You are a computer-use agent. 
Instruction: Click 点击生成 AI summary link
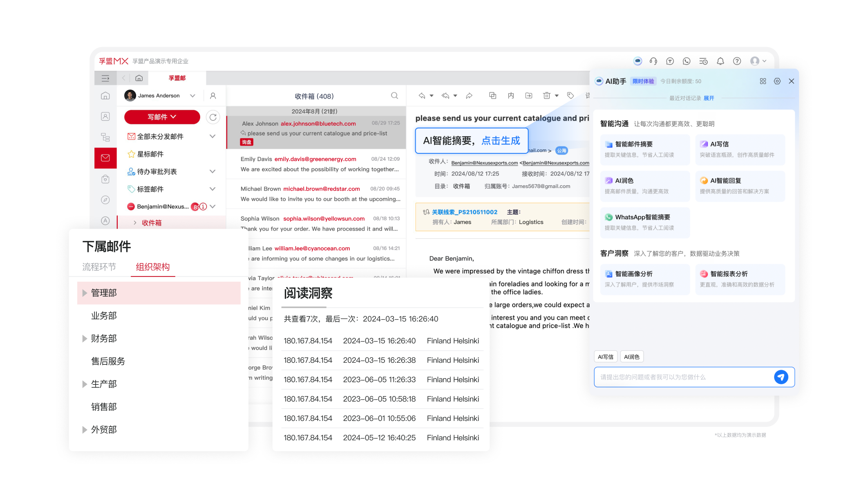[501, 141]
